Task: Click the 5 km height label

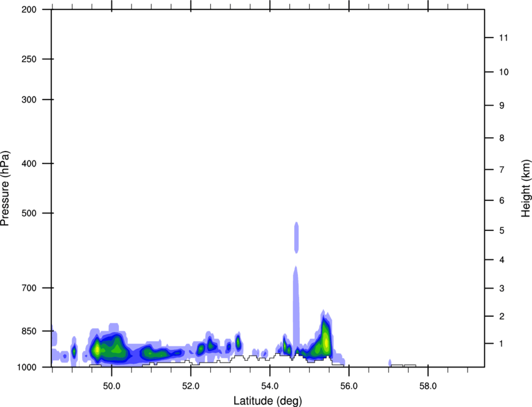Action: point(502,230)
